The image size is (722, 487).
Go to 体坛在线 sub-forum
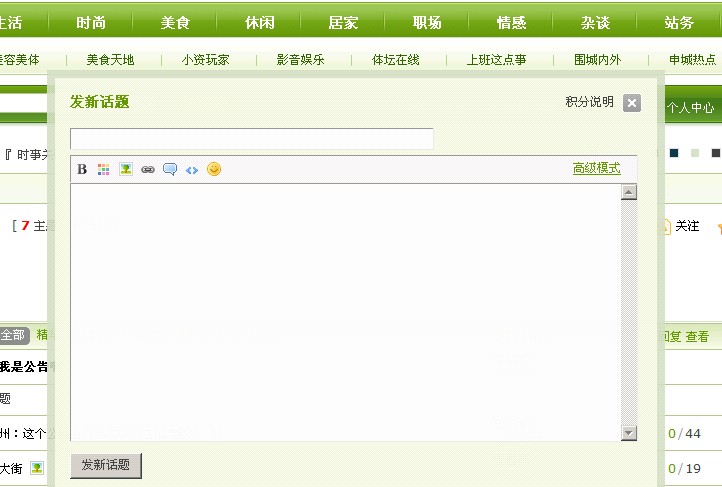pos(396,60)
